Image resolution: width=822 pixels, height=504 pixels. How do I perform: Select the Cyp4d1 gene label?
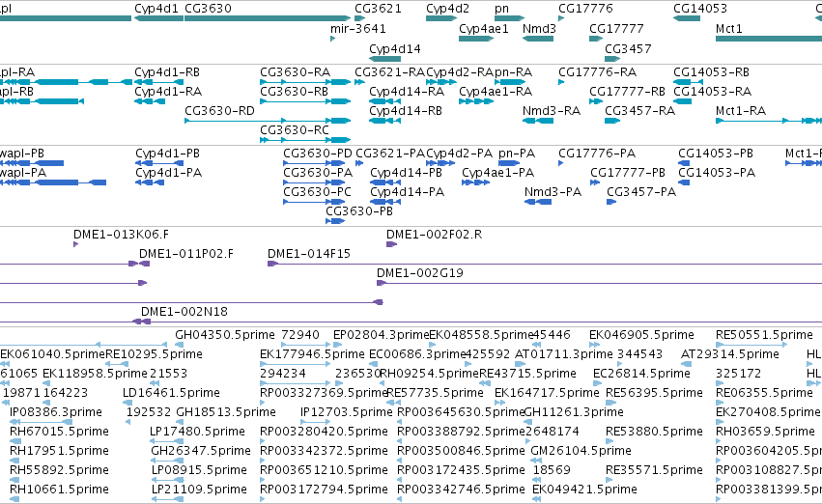point(156,9)
